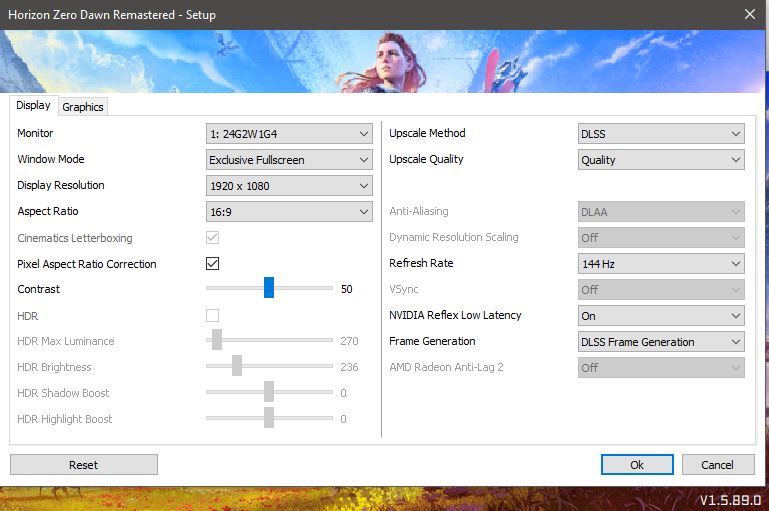Click the HDR Max Luminance value 270
The width and height of the screenshot is (769, 511).
coord(349,341)
